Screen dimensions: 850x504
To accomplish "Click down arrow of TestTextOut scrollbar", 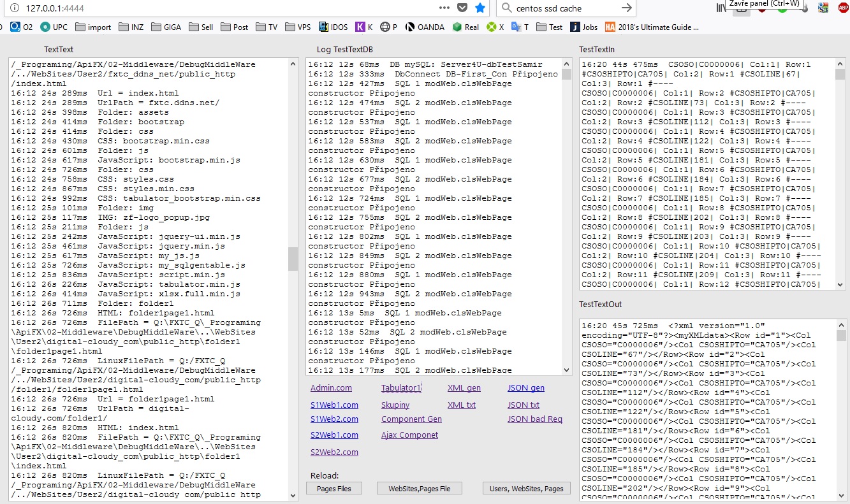I will [x=840, y=495].
